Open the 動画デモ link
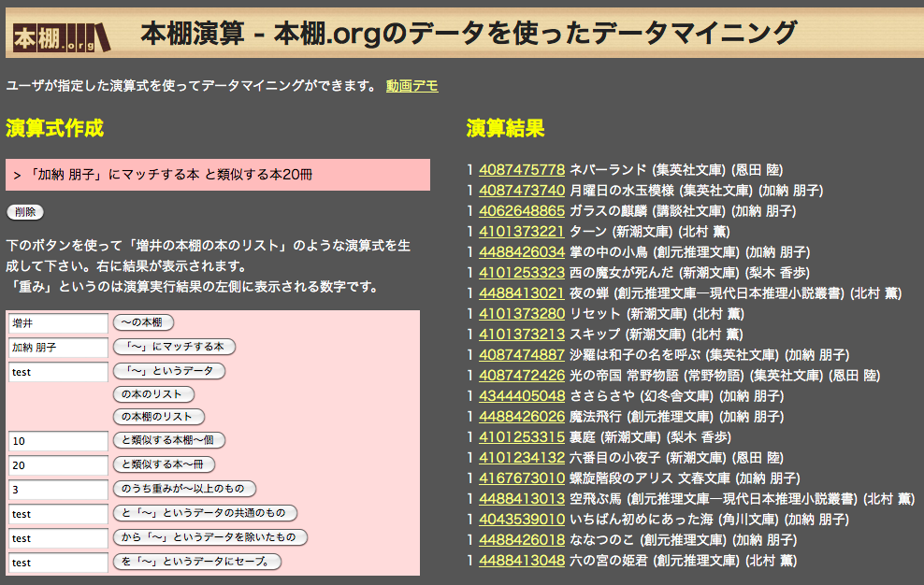This screenshot has width=924, height=585. 411,86
